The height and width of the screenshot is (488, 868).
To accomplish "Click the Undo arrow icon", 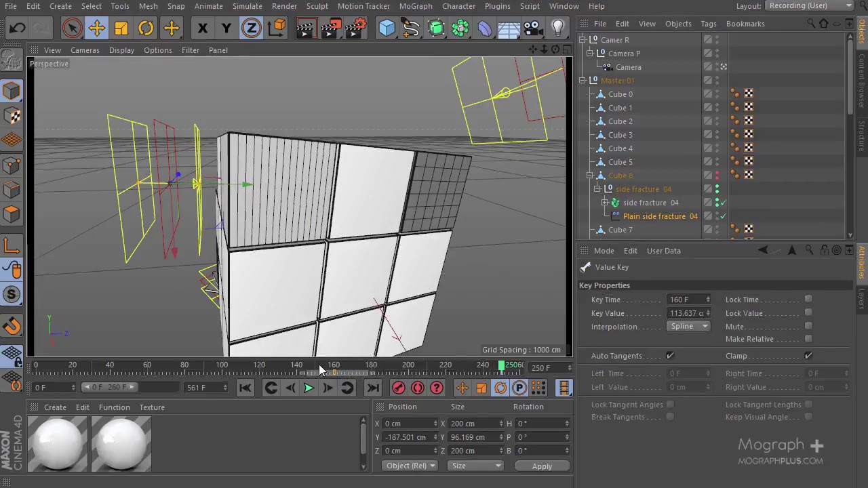I will (17, 28).
